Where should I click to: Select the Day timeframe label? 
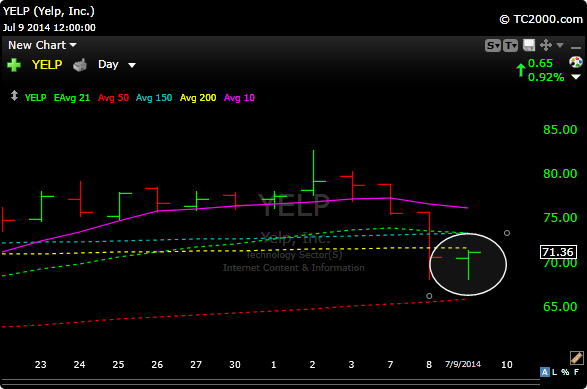tap(108, 64)
